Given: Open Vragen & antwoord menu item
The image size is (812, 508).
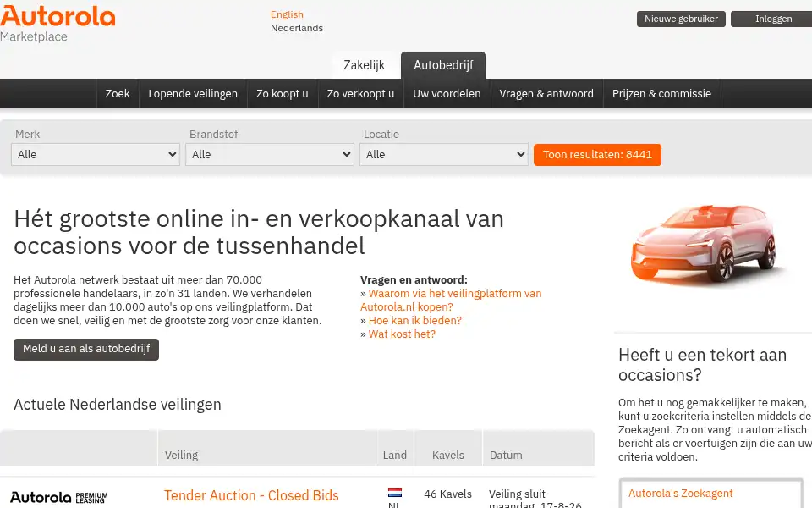Looking at the screenshot, I should click(546, 94).
